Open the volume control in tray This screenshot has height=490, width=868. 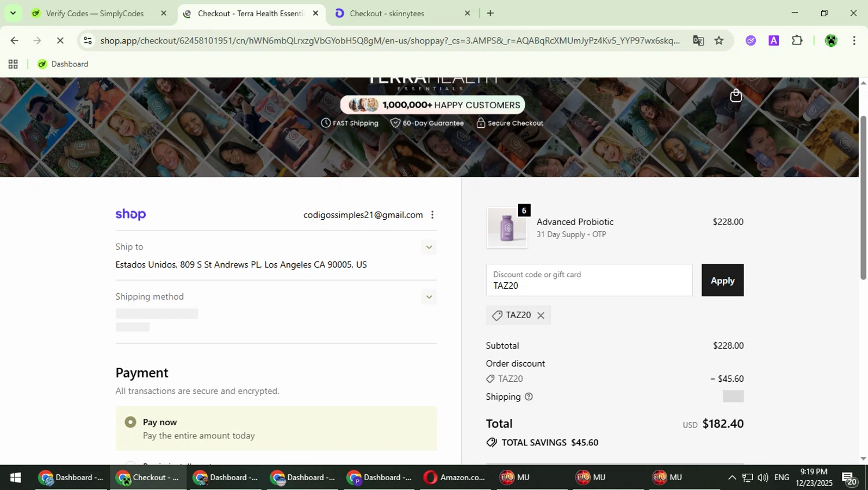coord(763,477)
